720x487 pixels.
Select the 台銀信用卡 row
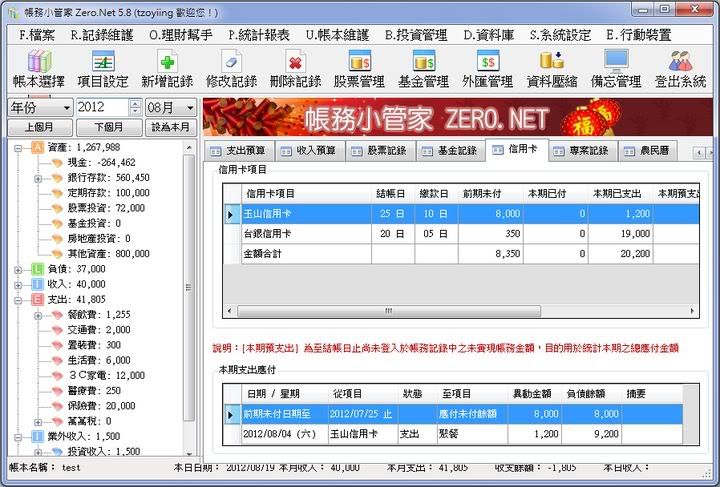[461, 234]
